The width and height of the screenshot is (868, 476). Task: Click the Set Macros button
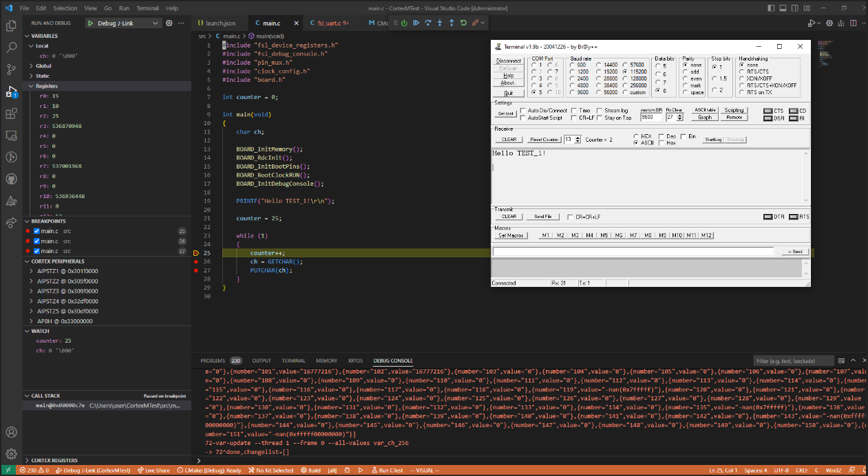[511, 235]
